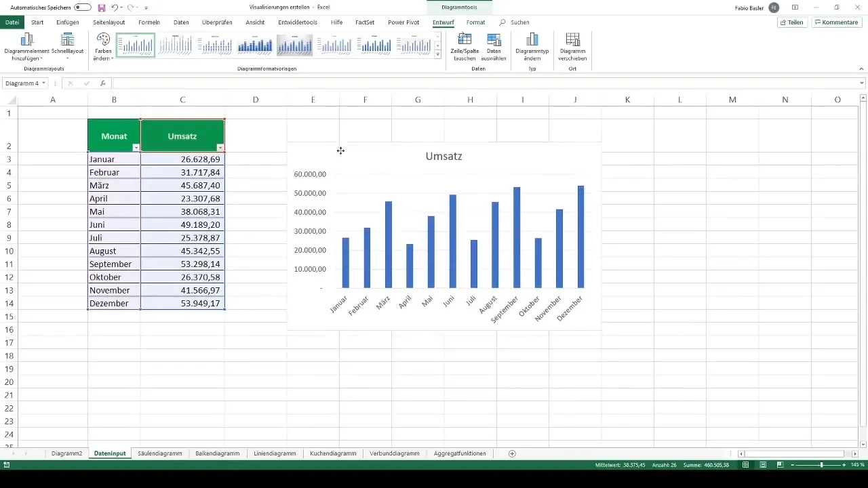Open the Säulendiagramm sheet tab
This screenshot has width=868, height=488.
(x=159, y=453)
